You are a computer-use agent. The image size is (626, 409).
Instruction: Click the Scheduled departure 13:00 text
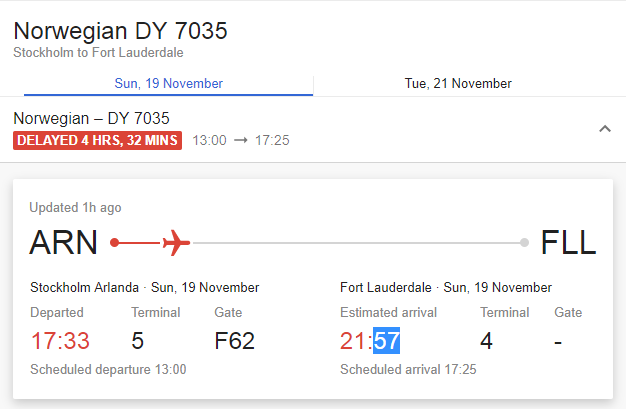[108, 369]
